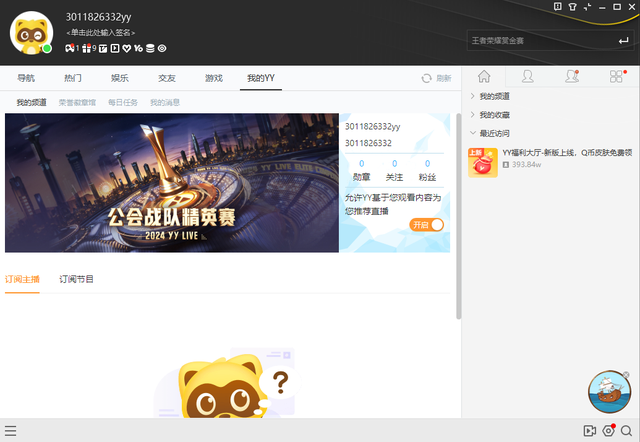
Task: Open the 公会战队精英赛 banner
Action: (x=172, y=183)
